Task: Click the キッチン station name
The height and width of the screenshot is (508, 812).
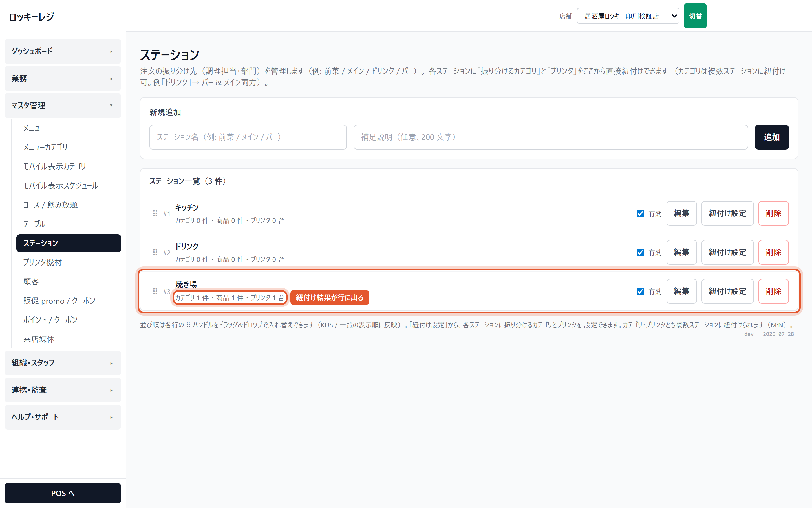Action: click(187, 208)
